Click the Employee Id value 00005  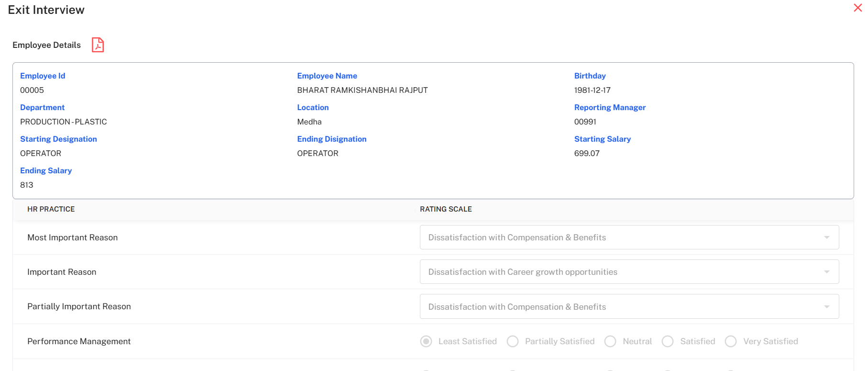pos(32,90)
